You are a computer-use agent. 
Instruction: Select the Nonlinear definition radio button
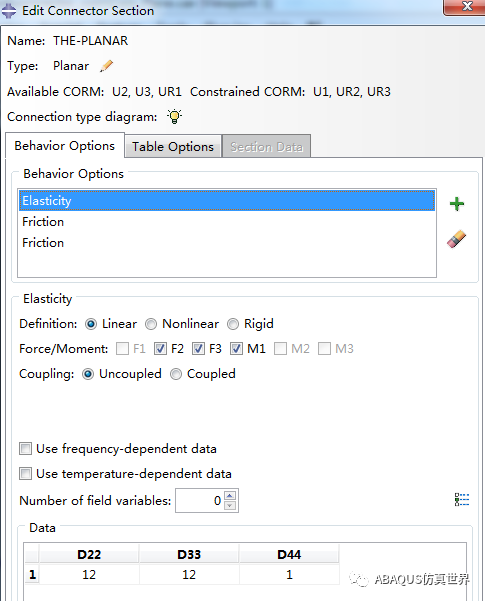tap(151, 324)
